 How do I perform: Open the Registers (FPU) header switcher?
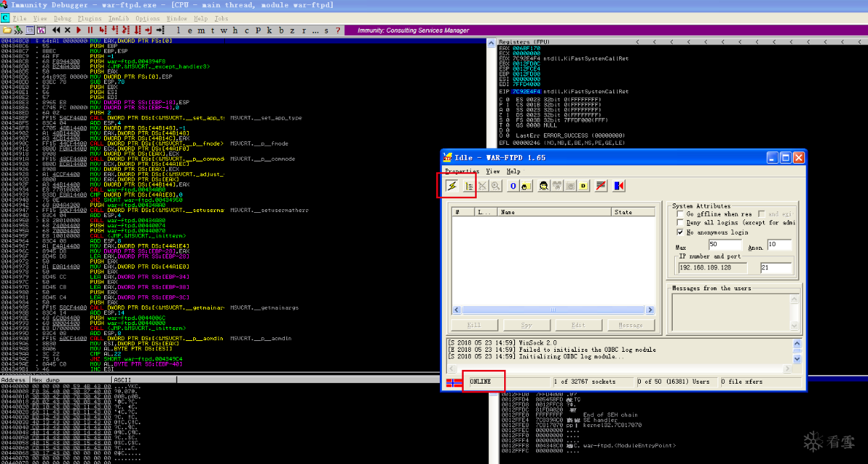[524, 42]
